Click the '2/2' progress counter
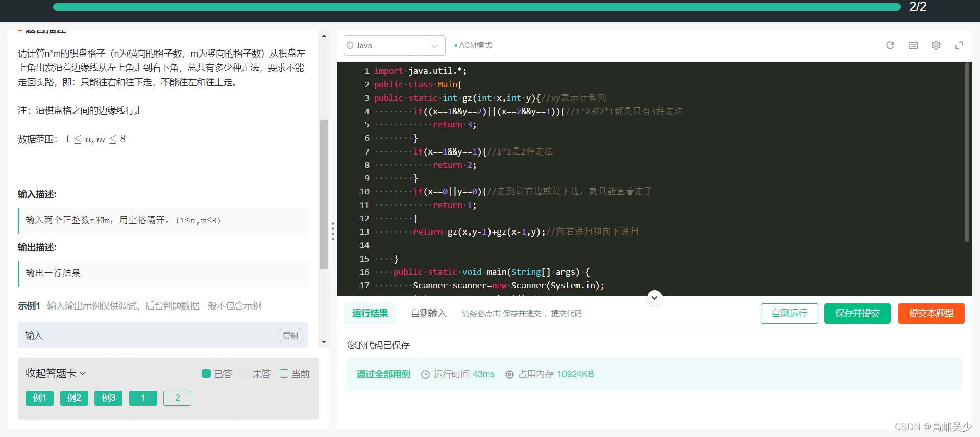The image size is (980, 437). point(918,7)
